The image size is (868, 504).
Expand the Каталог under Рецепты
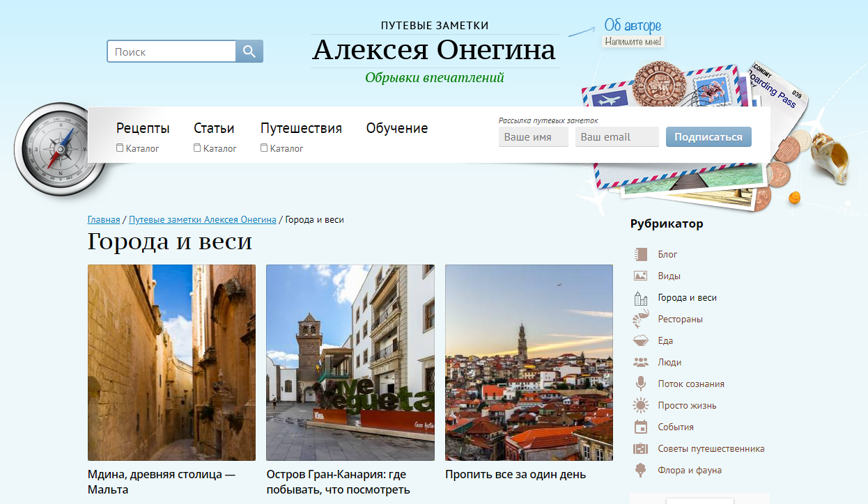[x=138, y=148]
